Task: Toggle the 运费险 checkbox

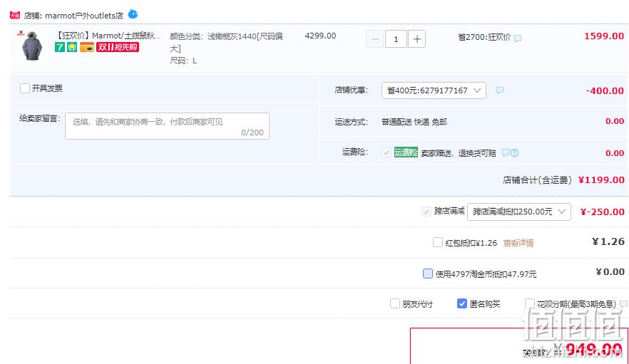Action: click(x=387, y=152)
